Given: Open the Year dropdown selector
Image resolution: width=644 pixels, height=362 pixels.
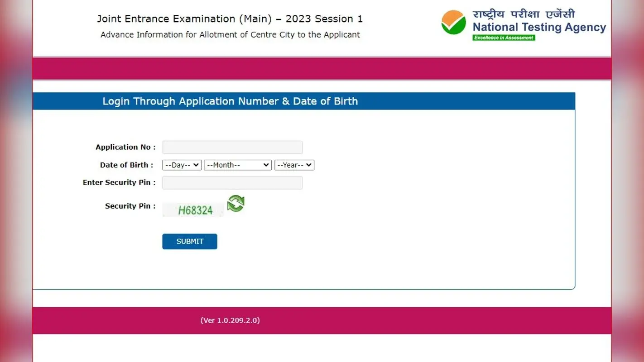Looking at the screenshot, I should pos(294,165).
